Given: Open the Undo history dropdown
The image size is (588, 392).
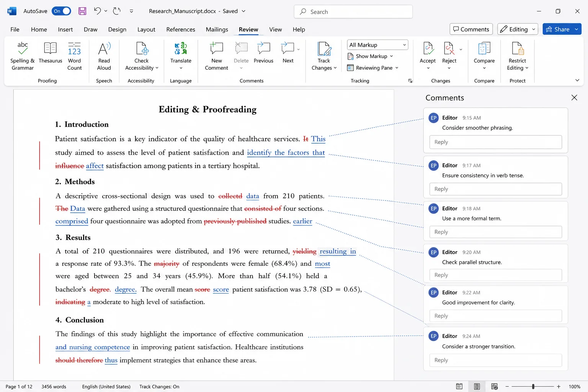Looking at the screenshot, I should (106, 11).
